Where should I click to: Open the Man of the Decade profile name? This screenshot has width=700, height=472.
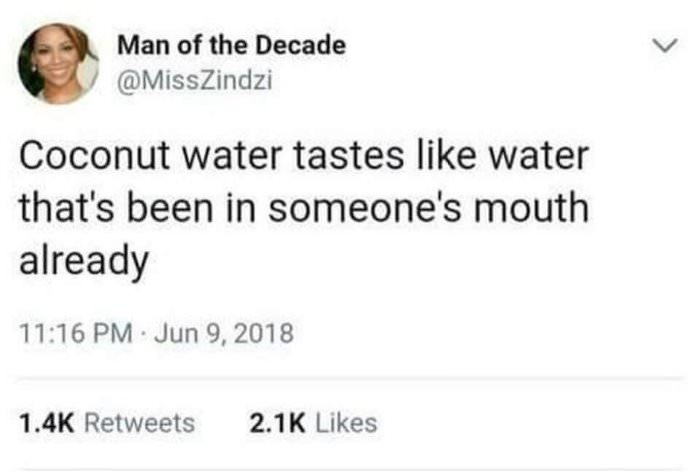[x=232, y=45]
